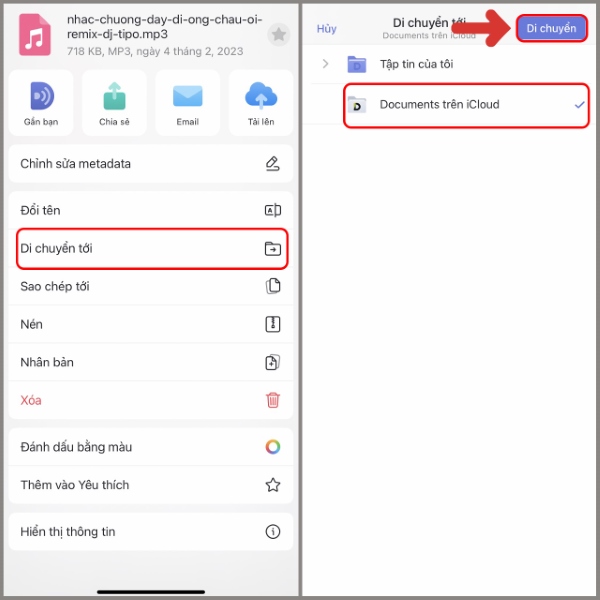The width and height of the screenshot is (600, 600).
Task: Tap the pink mp3 music file thumbnail
Action: (x=35, y=35)
